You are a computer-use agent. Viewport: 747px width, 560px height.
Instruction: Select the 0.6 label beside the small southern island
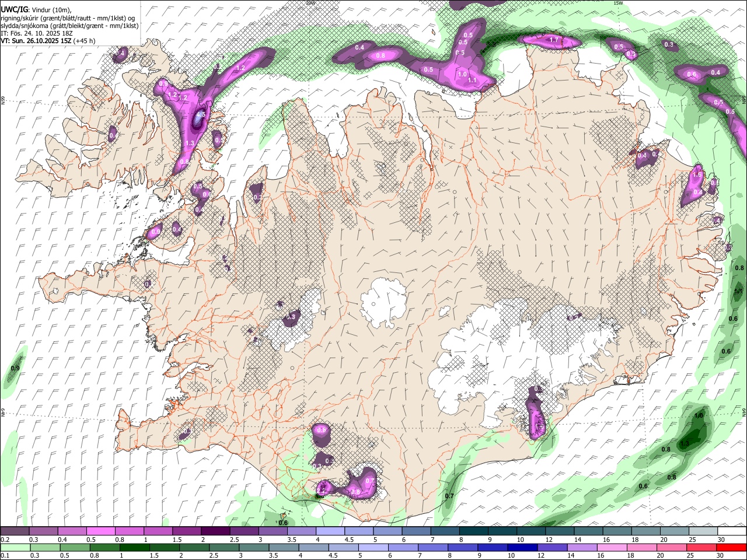283,523
